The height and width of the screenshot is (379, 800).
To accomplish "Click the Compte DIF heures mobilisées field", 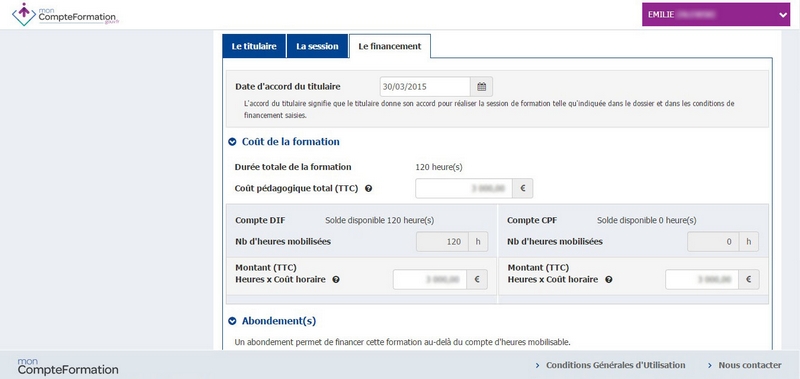I will click(442, 242).
